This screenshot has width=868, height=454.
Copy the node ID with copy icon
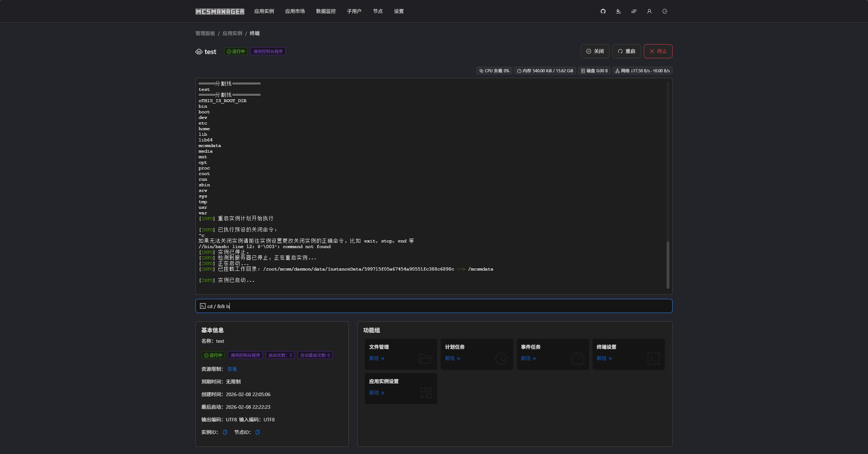pos(257,432)
